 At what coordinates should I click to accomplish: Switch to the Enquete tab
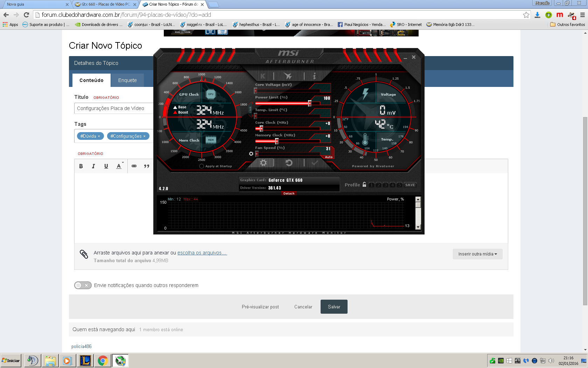[127, 80]
